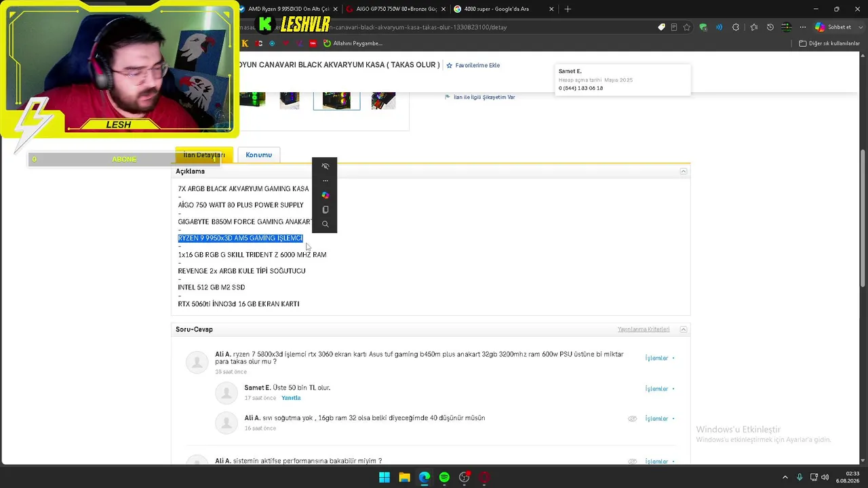Select the last listing photo thumbnail
This screenshot has width=868, height=488.
383,100
